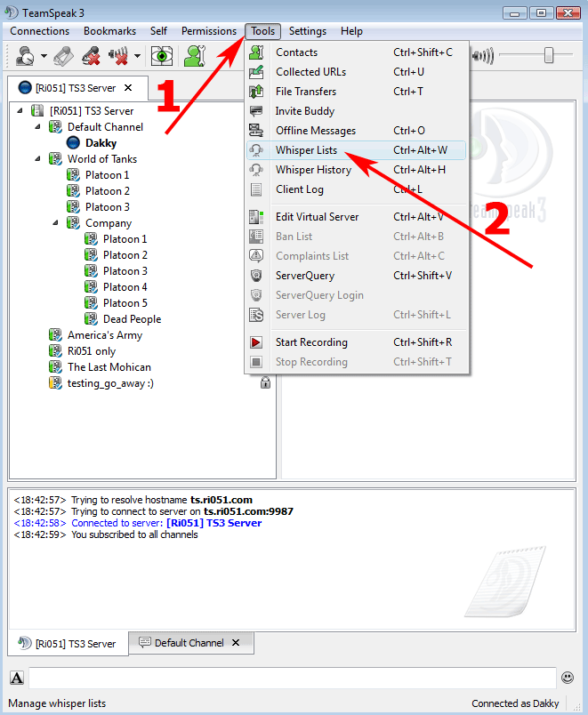Click the text format 'A' icon

17,679
